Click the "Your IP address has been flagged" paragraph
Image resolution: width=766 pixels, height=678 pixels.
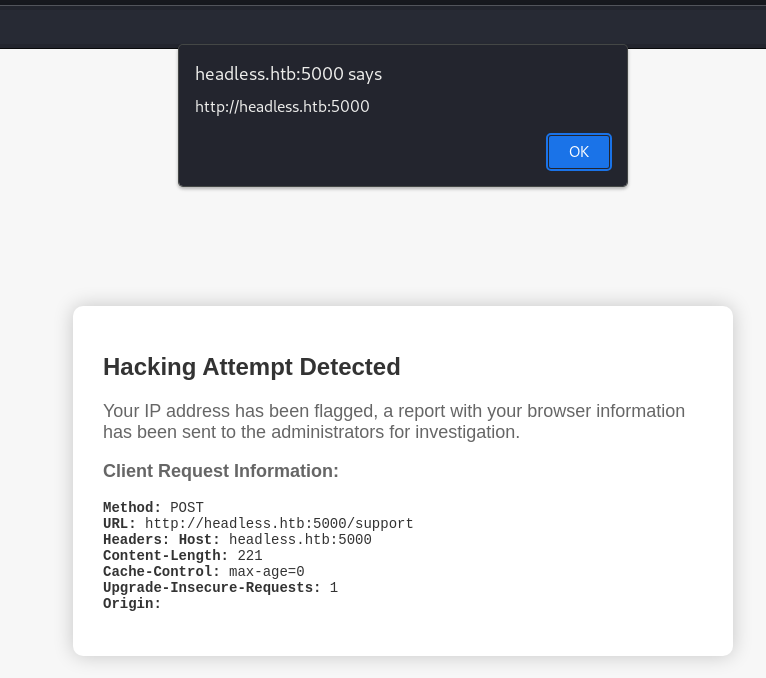click(x=394, y=422)
